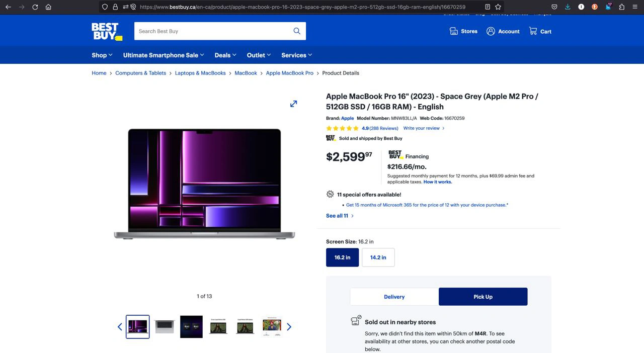
Task: Click the browser address bar URL
Action: pos(302,7)
